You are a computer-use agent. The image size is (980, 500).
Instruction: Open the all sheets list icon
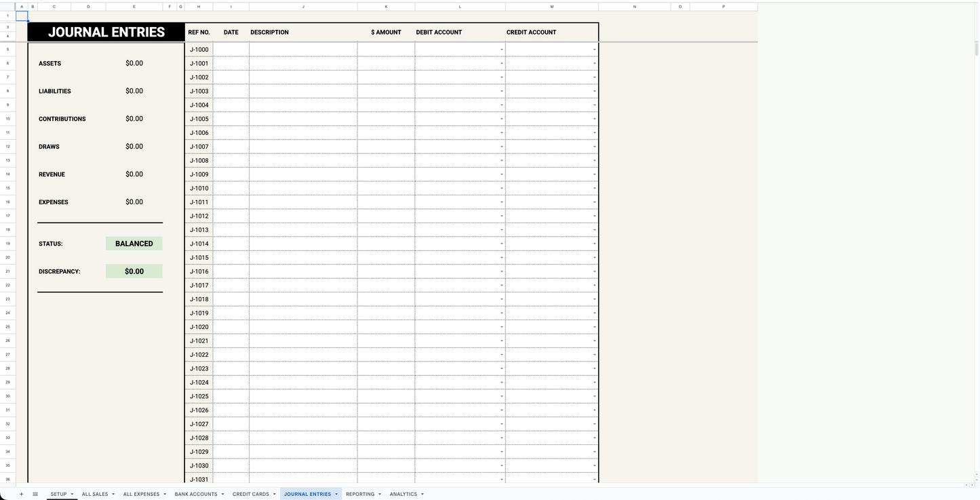click(35, 494)
